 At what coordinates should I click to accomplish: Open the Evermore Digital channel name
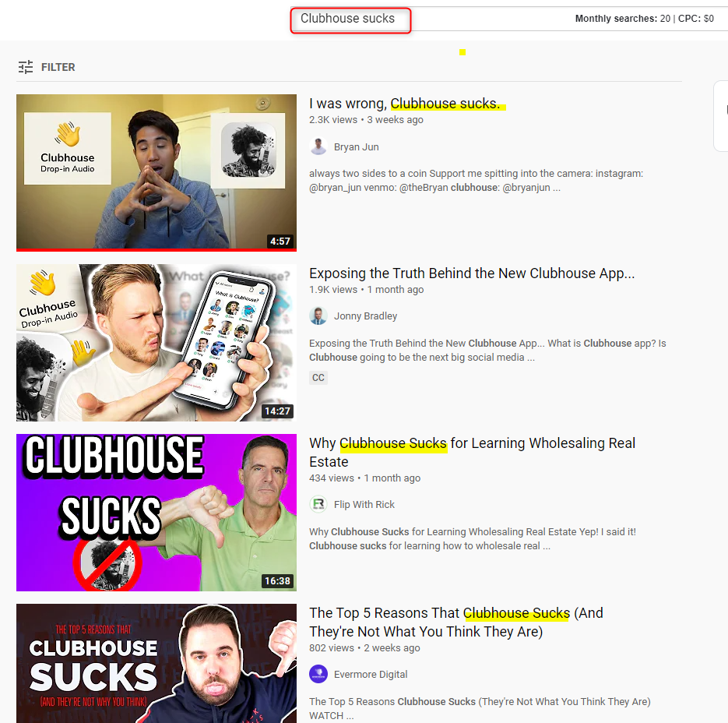pos(371,674)
